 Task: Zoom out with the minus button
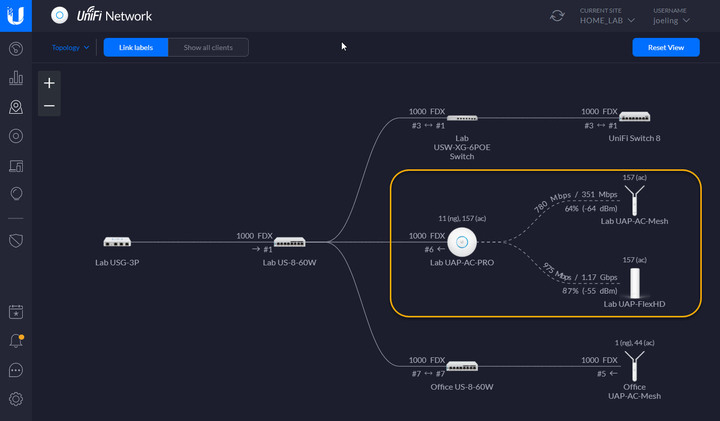tap(49, 106)
